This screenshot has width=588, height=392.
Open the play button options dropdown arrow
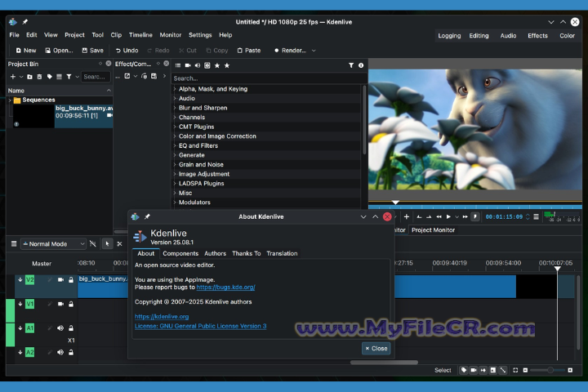pos(457,216)
